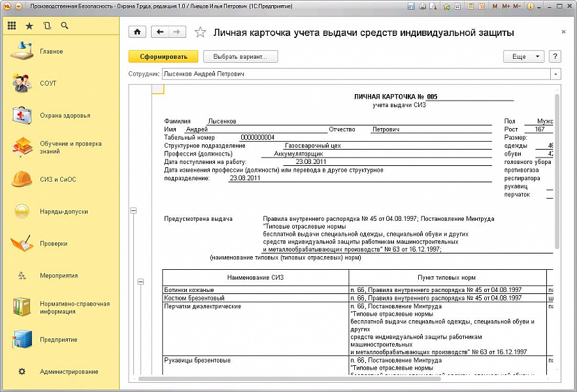577x392 pixels.
Task: Click the M memory button
Action: 495,7
